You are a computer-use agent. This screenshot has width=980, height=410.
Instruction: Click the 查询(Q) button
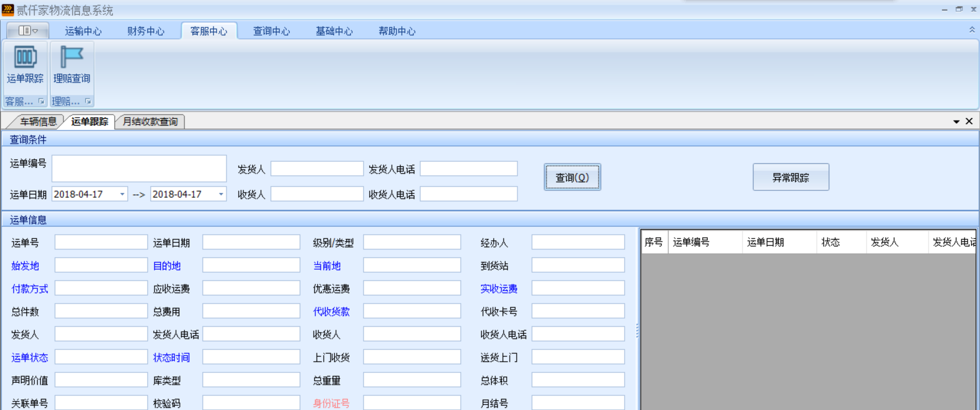[572, 177]
